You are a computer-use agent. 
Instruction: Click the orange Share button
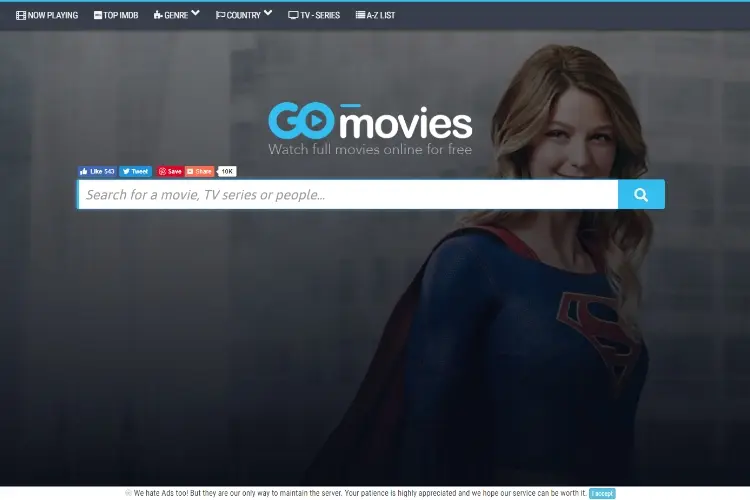199,171
